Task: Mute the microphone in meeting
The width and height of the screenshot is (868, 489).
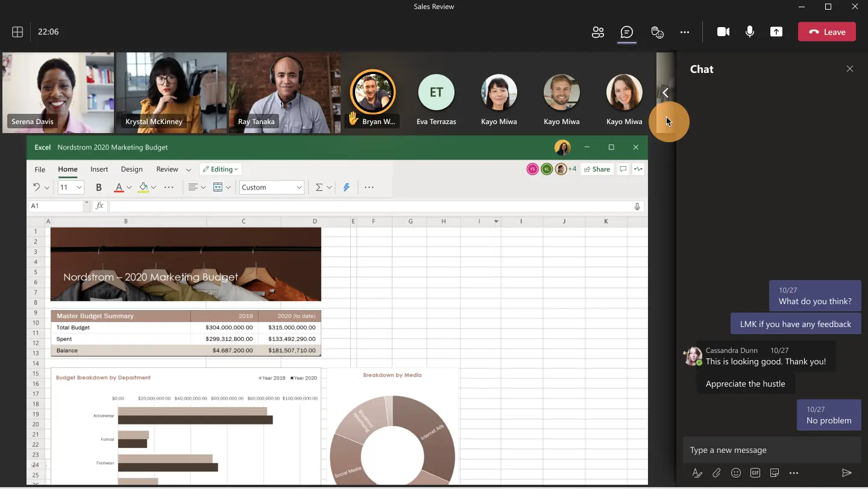Action: coord(749,32)
